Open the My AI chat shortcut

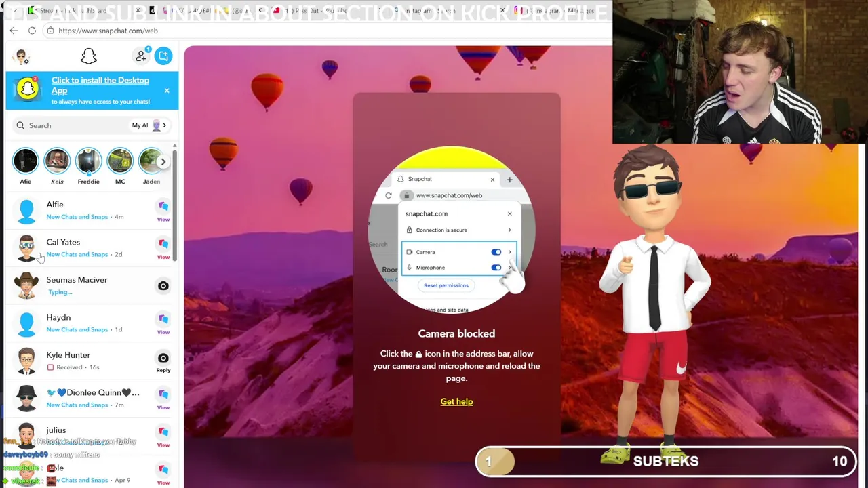click(149, 125)
